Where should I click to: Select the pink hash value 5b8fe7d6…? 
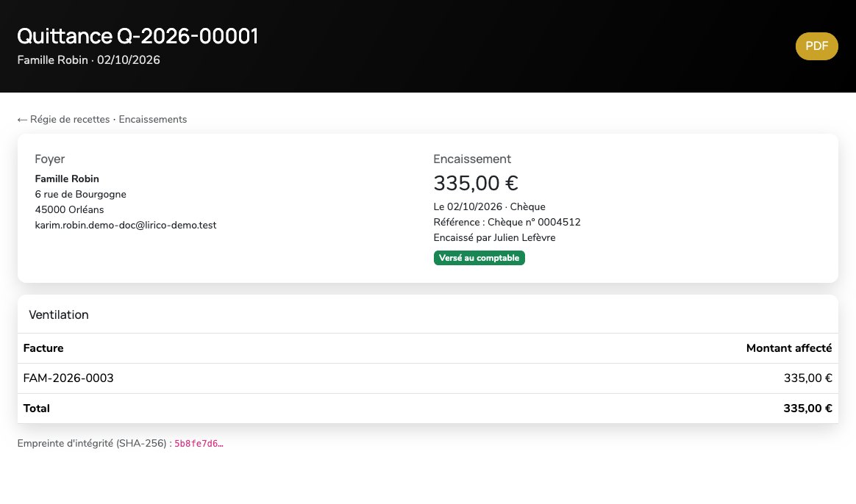(x=199, y=444)
